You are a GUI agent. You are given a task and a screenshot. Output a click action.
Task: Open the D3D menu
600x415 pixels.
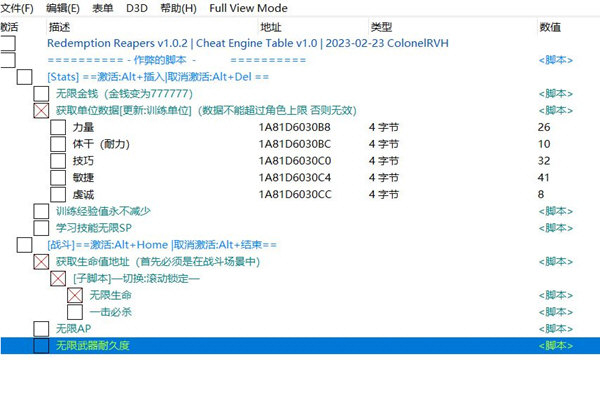[x=136, y=8]
